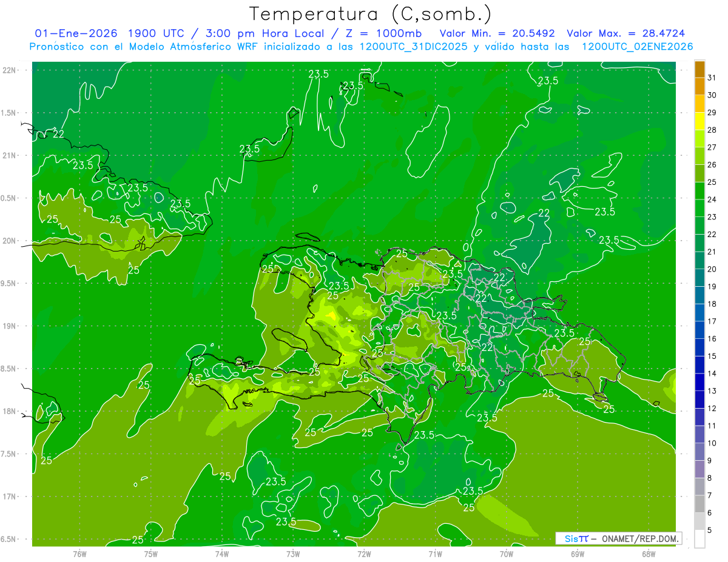
Task: Click the "21N" latitude axis label
Action: pos(9,155)
